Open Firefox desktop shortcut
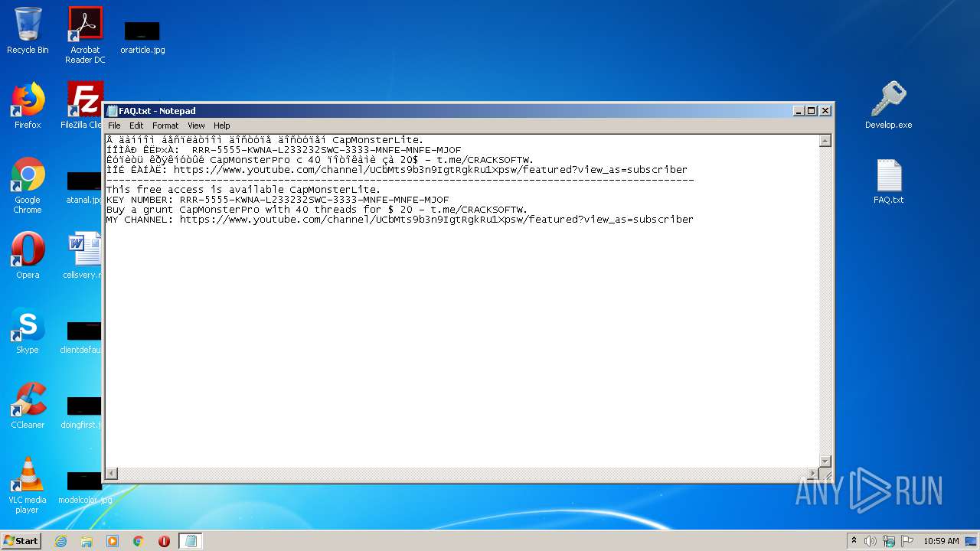 [x=28, y=106]
